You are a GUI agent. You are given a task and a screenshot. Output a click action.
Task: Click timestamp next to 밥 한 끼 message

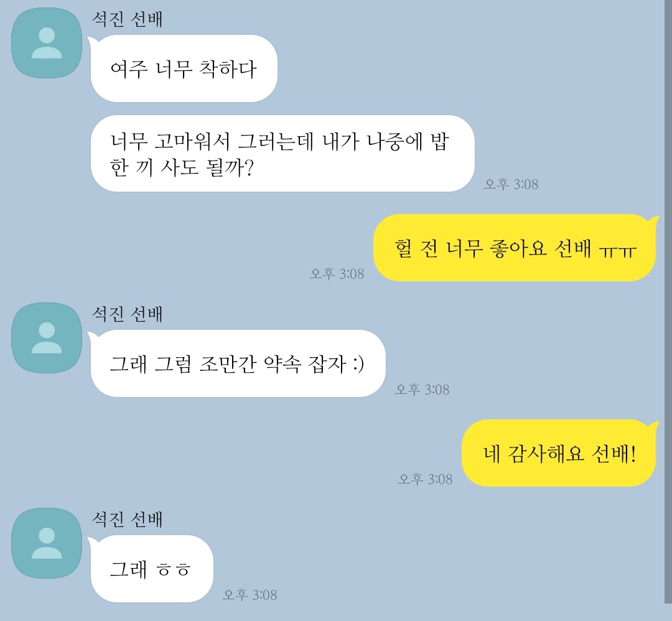click(511, 184)
